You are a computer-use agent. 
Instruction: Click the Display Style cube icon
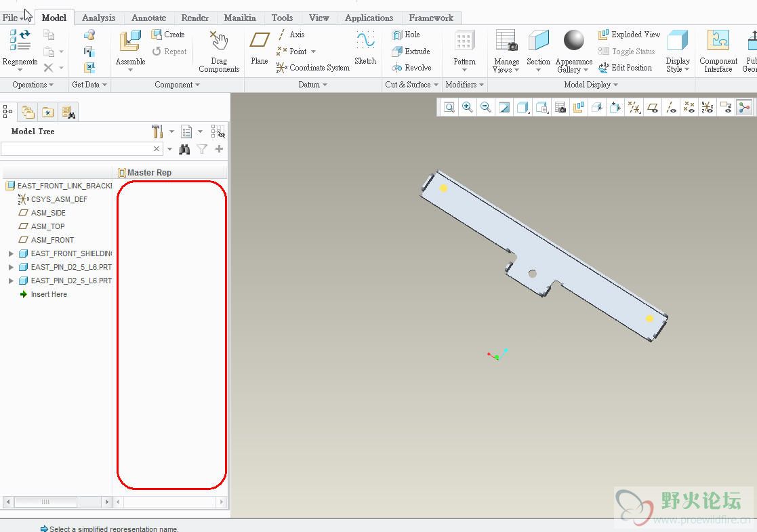pyautogui.click(x=677, y=41)
